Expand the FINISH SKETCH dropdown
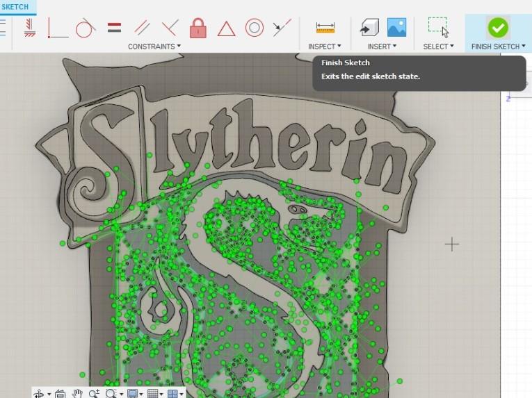The image size is (532, 398). 499,47
